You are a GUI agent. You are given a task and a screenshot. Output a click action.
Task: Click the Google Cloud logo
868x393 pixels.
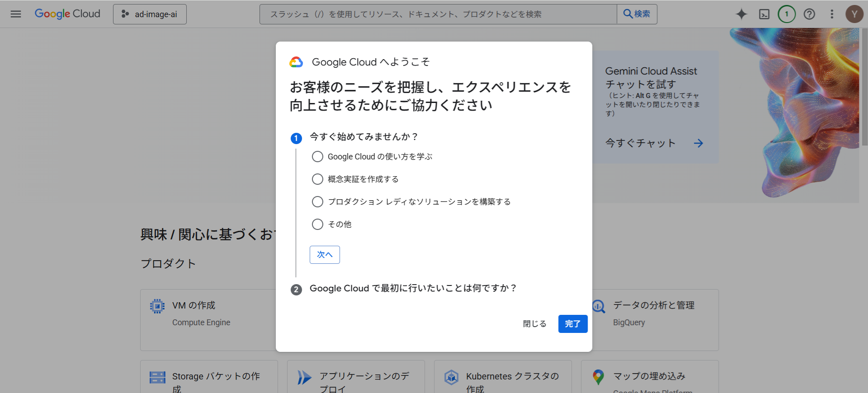click(x=68, y=14)
